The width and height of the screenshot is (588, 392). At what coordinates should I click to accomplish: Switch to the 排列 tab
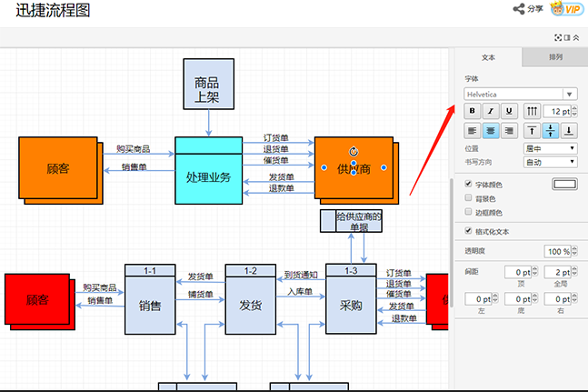pos(555,57)
